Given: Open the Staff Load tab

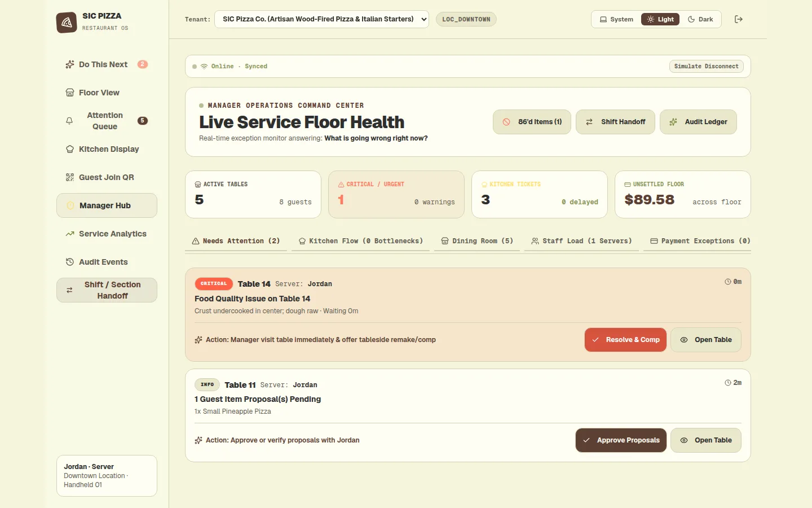Looking at the screenshot, I should [x=581, y=241].
